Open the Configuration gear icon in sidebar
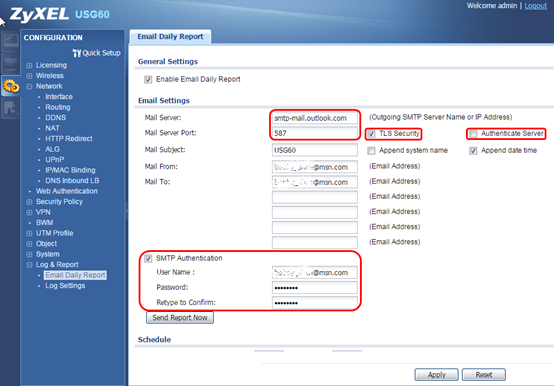Screen dimensions: 554x386 click(x=11, y=86)
